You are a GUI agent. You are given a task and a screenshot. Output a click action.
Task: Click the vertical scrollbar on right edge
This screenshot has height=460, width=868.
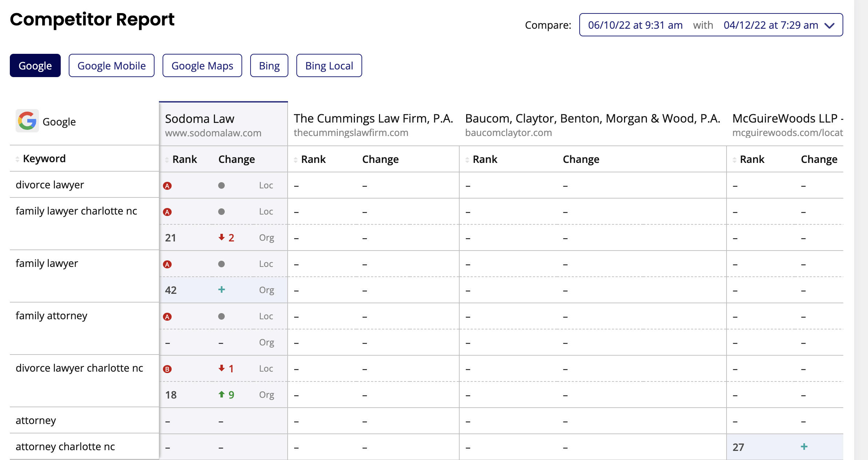(x=861, y=230)
